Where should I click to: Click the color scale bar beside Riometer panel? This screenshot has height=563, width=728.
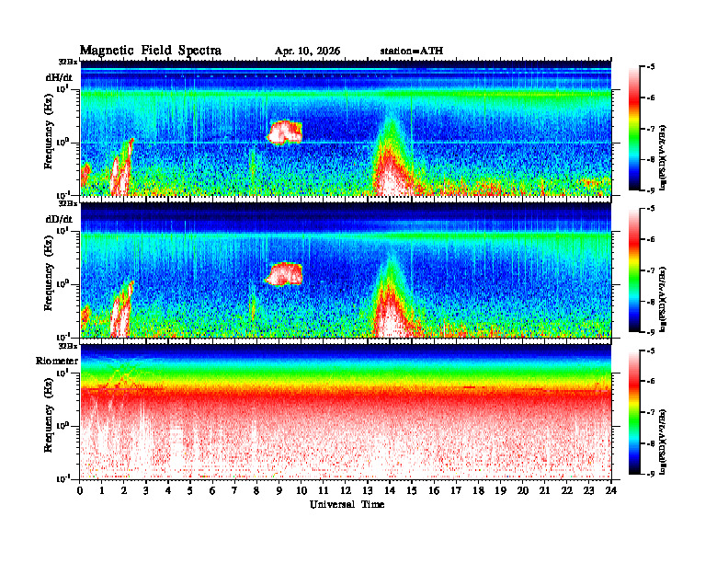pyautogui.click(x=634, y=412)
